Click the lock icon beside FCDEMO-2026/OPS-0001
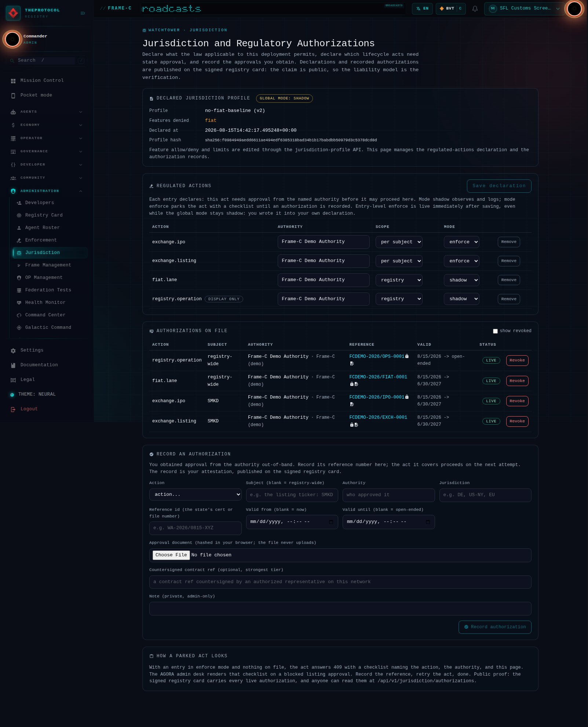Screen dimensions: 588x727 tap(406, 356)
